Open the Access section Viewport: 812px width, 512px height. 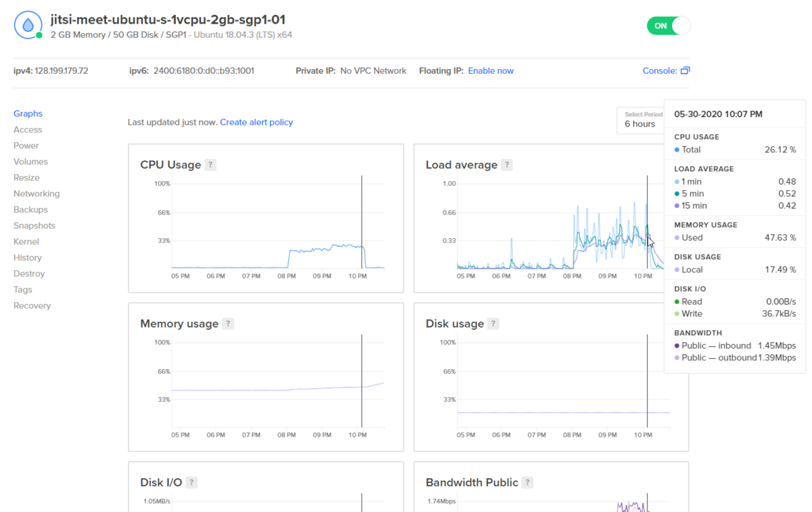(x=28, y=129)
